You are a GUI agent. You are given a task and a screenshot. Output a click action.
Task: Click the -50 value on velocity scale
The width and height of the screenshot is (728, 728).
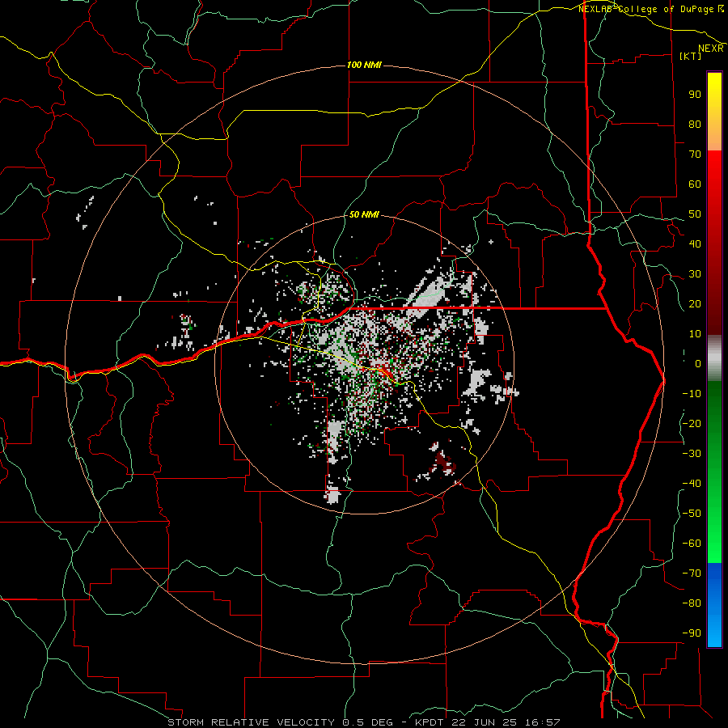692,514
